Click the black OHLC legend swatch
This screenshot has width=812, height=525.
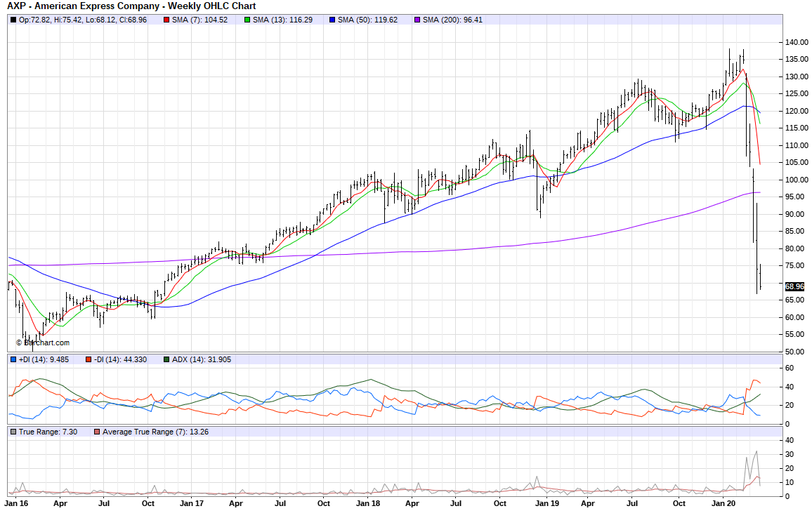13,20
